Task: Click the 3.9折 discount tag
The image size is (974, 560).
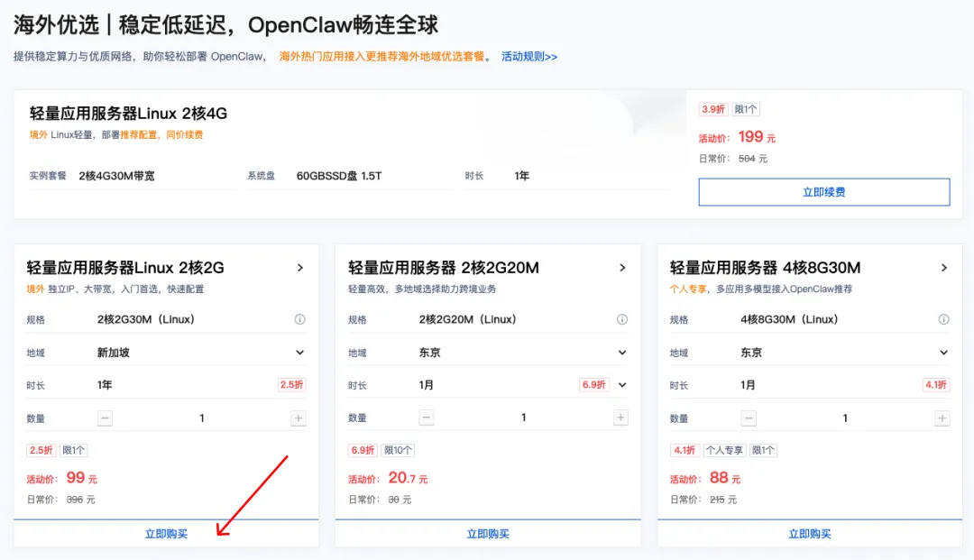Action: (712, 109)
